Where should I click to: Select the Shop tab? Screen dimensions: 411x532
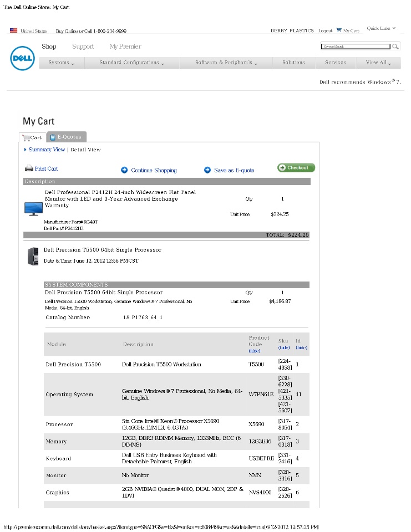coord(49,47)
